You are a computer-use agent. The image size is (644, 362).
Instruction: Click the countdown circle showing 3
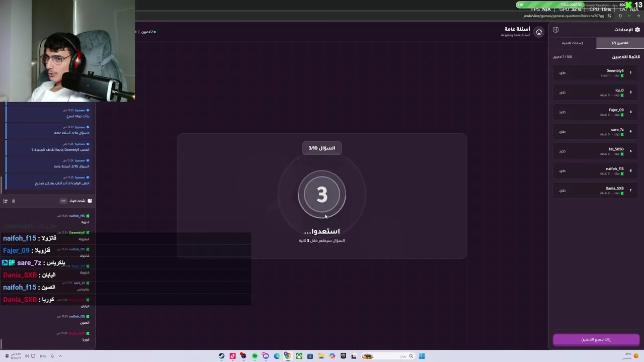pos(322,195)
